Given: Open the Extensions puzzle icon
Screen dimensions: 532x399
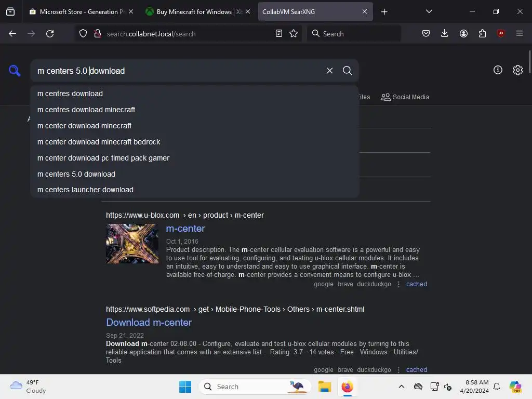Looking at the screenshot, I should (482, 34).
